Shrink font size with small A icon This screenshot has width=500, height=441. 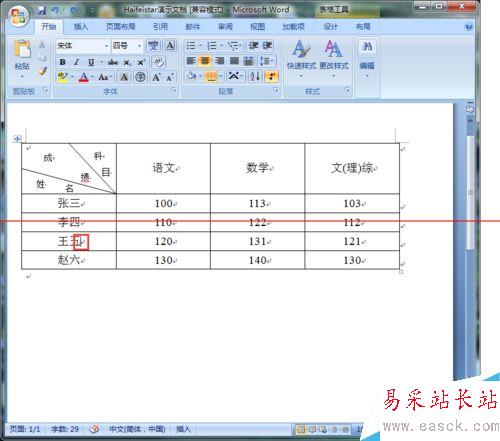(170, 78)
